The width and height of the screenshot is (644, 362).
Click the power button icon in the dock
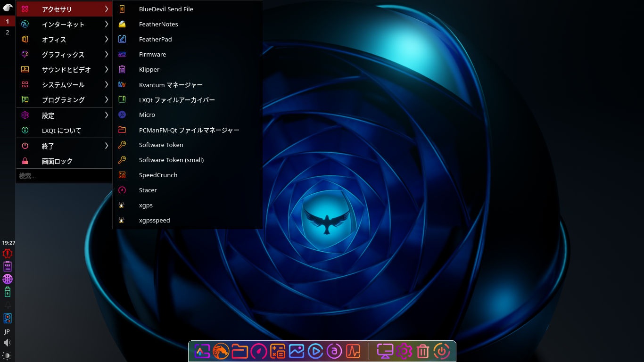[x=442, y=351]
